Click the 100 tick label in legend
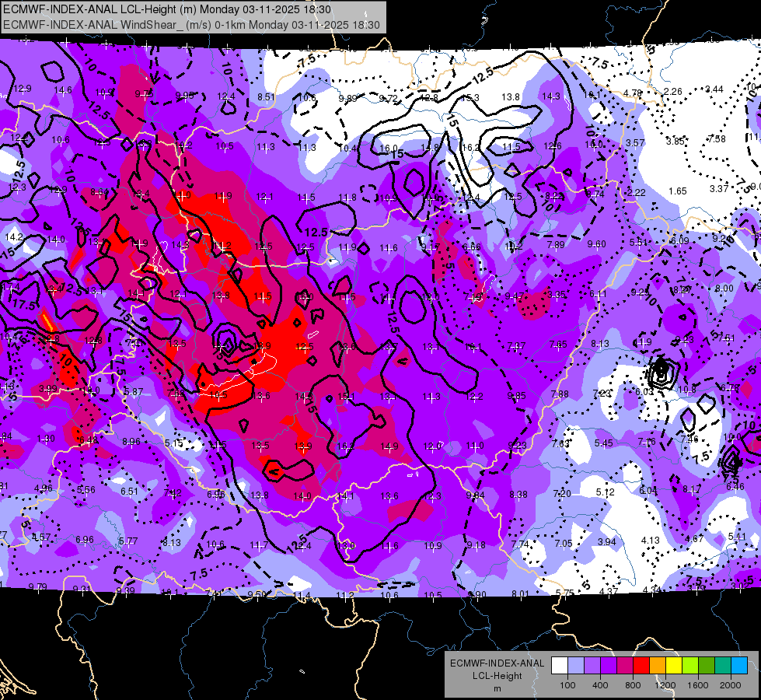Viewport: 761px width, 700px height. click(x=567, y=685)
